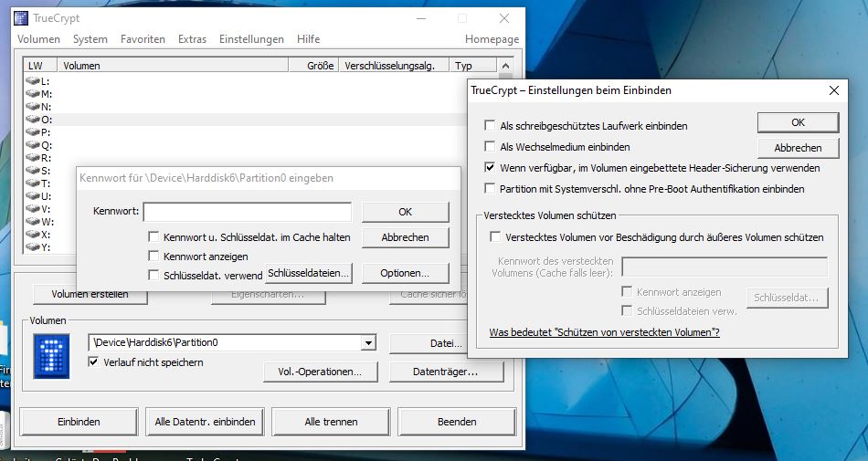The image size is (868, 461).
Task: Uncheck 'Verlauf nicht speichern'
Action: (93, 362)
